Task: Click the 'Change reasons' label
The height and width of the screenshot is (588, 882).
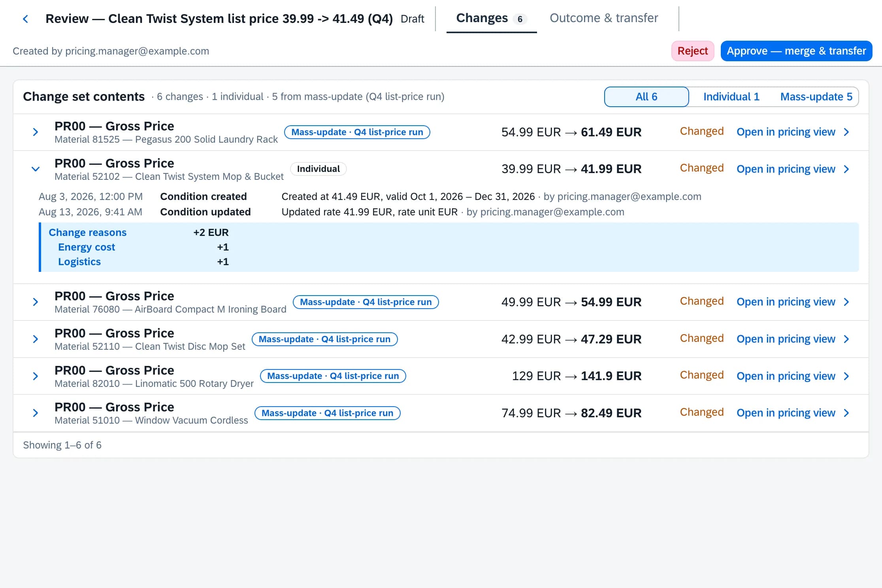Action: pos(88,232)
